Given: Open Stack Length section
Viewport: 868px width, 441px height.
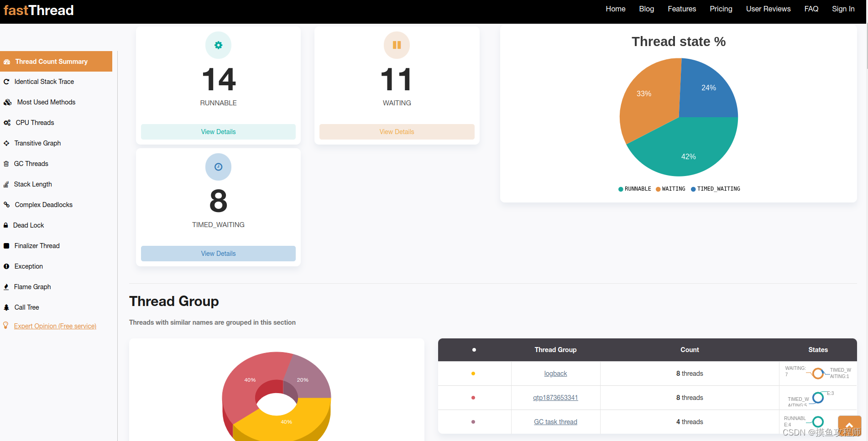Looking at the screenshot, I should 33,184.
